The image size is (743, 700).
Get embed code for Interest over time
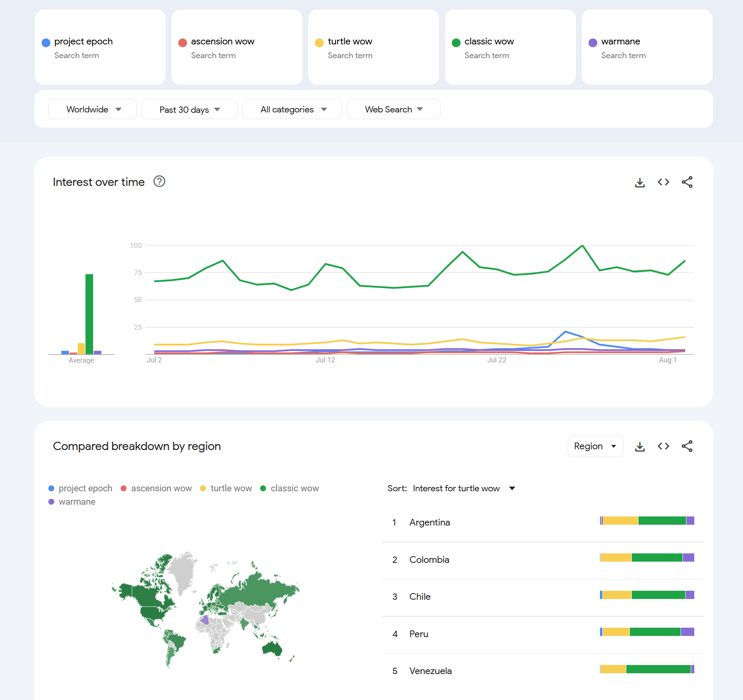coord(663,182)
